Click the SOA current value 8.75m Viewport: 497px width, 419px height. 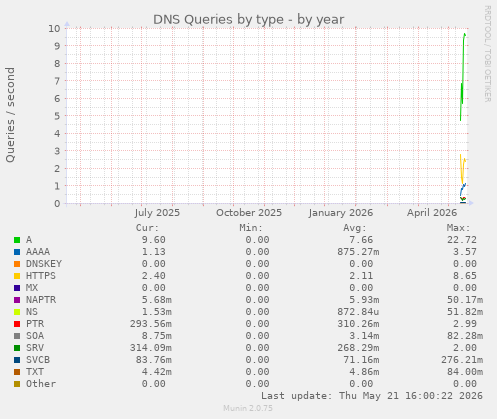[x=157, y=336]
